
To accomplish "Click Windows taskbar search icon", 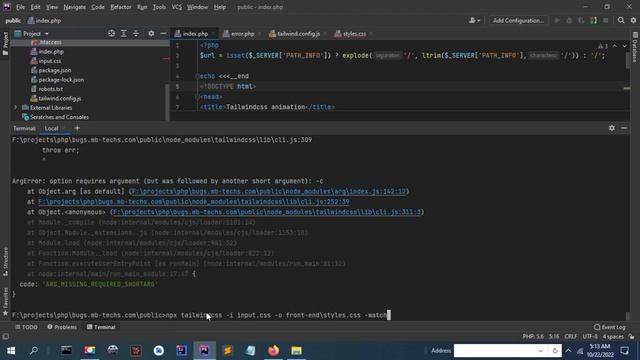I will pyautogui.click(x=34, y=351).
